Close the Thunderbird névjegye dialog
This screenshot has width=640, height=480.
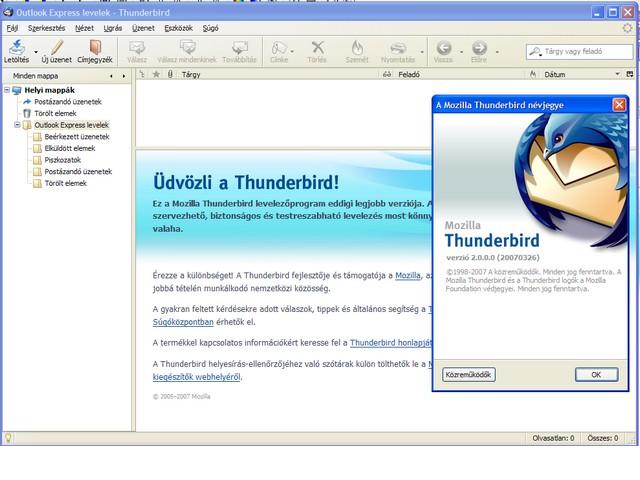tap(619, 105)
